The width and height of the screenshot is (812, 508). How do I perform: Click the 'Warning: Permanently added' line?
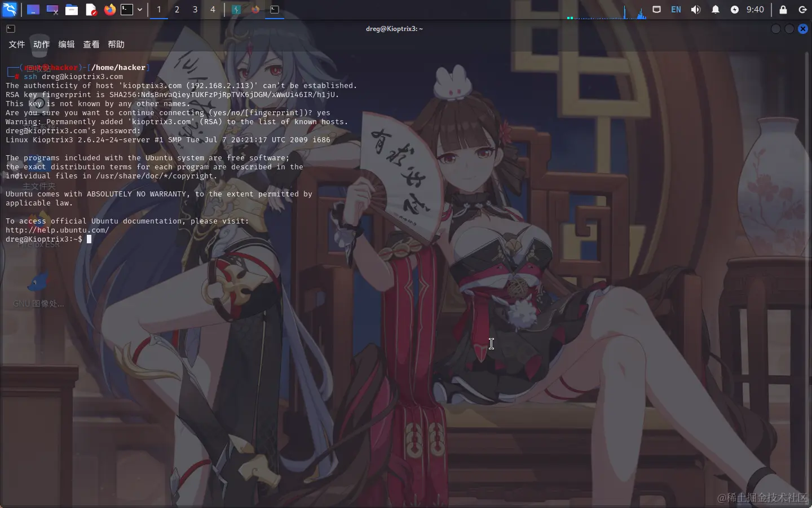tap(177, 122)
